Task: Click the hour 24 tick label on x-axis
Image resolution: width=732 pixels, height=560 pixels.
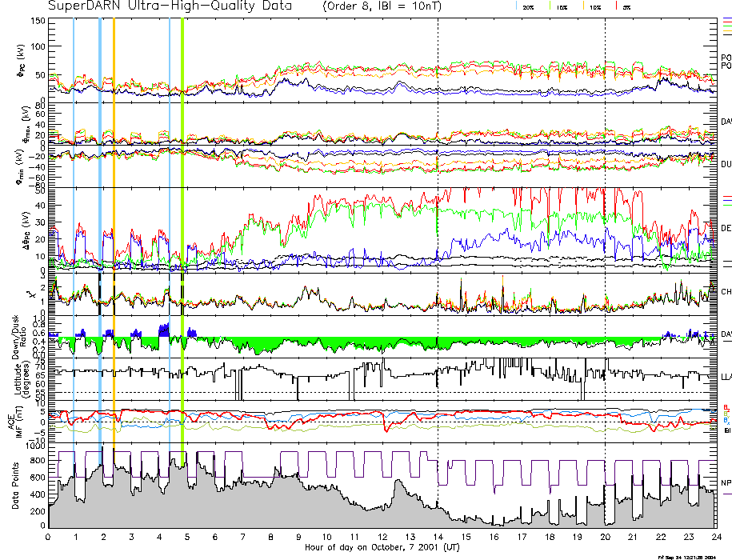Action: 715,537
